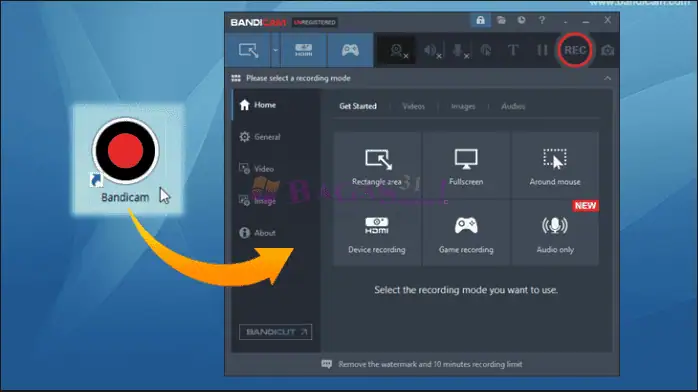Viewport: 698px width, 392px height.
Task: Open the dropdown arrow next to screen mode
Action: click(276, 50)
